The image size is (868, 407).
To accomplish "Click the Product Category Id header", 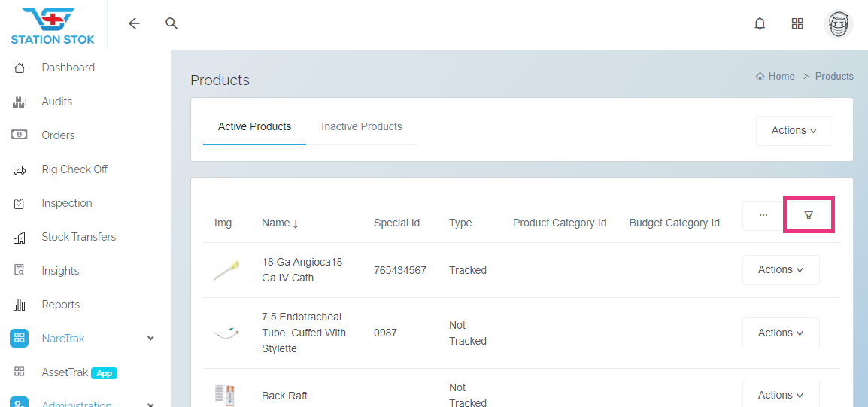I will coord(560,223).
